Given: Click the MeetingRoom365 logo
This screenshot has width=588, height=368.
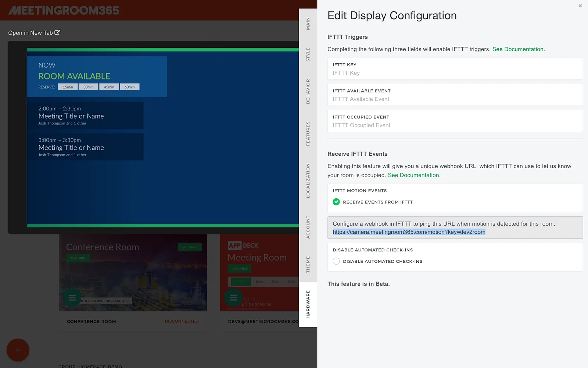Looking at the screenshot, I should (x=64, y=10).
